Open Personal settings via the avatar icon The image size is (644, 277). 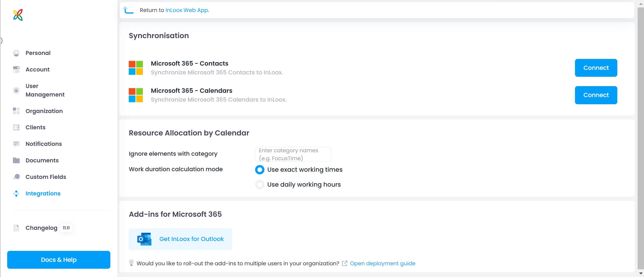coord(16,53)
